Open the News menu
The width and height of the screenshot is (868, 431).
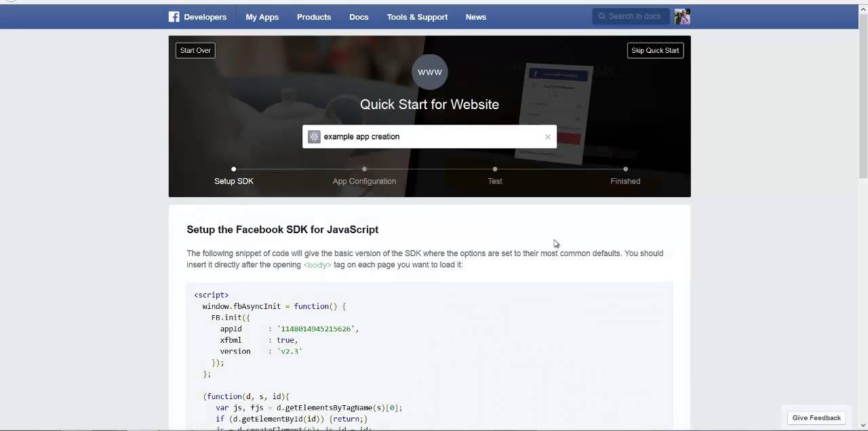coord(476,17)
